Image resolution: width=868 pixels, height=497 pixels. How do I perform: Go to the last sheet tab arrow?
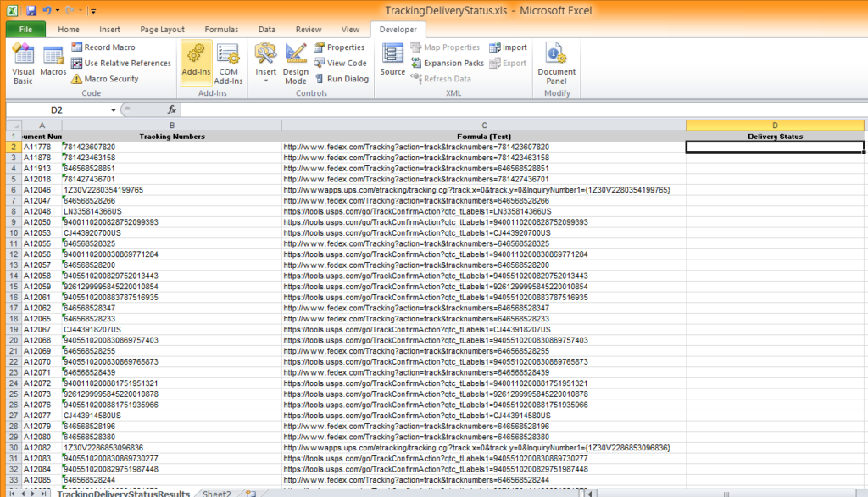(x=43, y=493)
